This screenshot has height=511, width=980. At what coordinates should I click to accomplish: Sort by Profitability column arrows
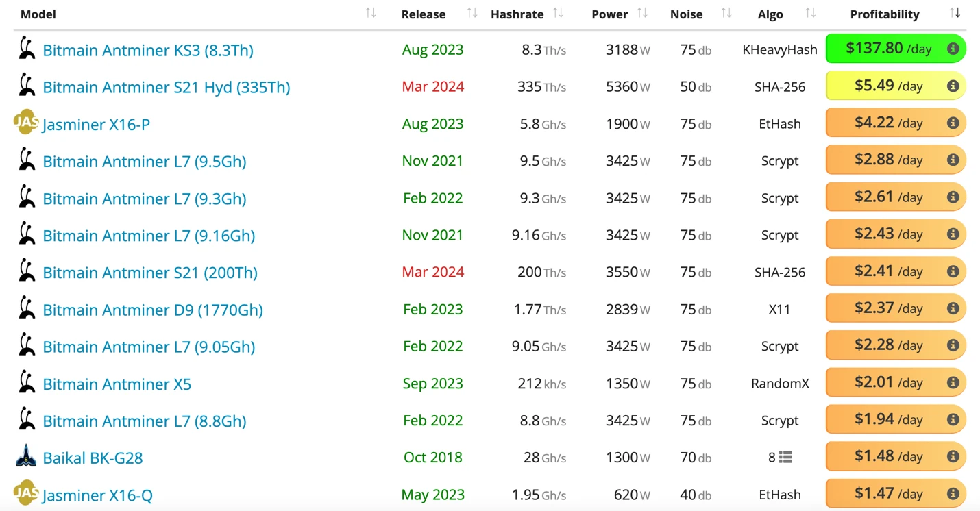point(955,13)
